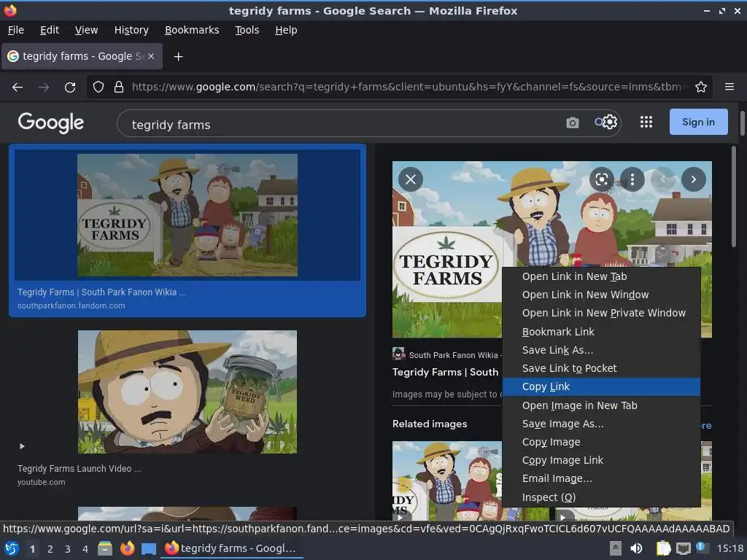
Task: Choose Save Image As...
Action: (601, 424)
